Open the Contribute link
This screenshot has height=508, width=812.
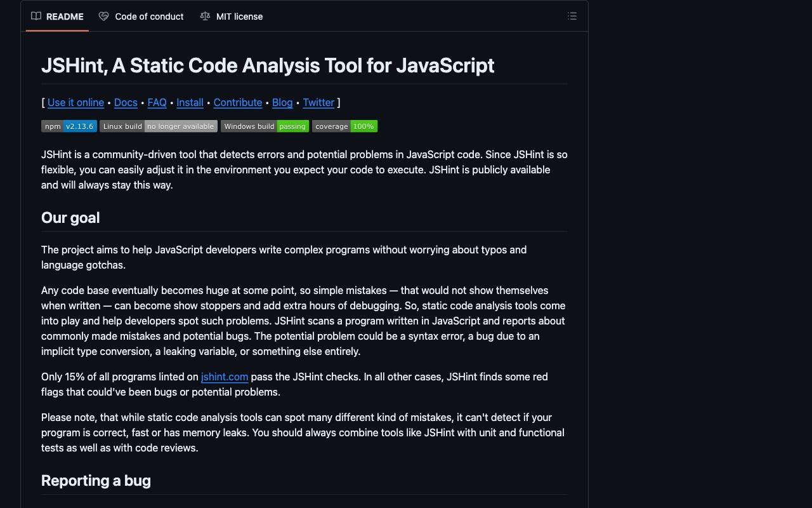(x=238, y=102)
